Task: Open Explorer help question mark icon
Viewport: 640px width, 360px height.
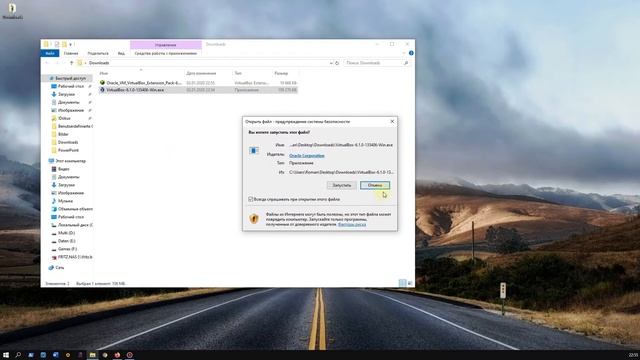Action: pyautogui.click(x=411, y=53)
